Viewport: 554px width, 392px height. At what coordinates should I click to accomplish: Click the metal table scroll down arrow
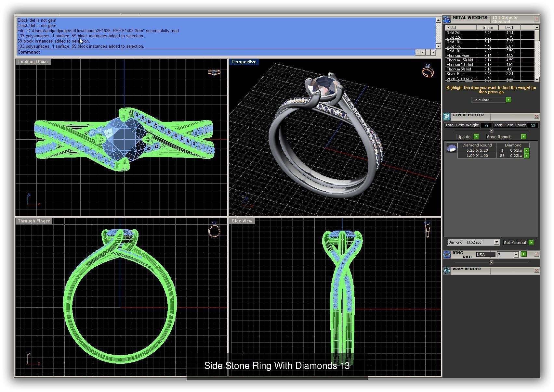click(537, 79)
